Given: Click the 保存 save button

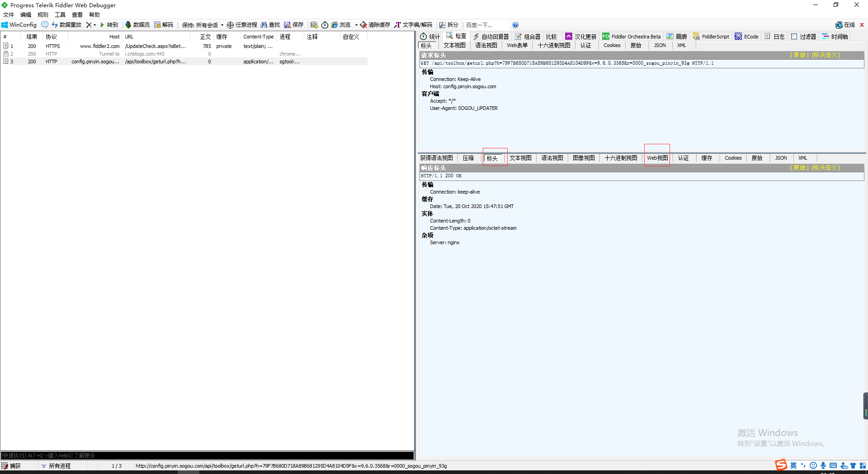Looking at the screenshot, I should 294,25.
